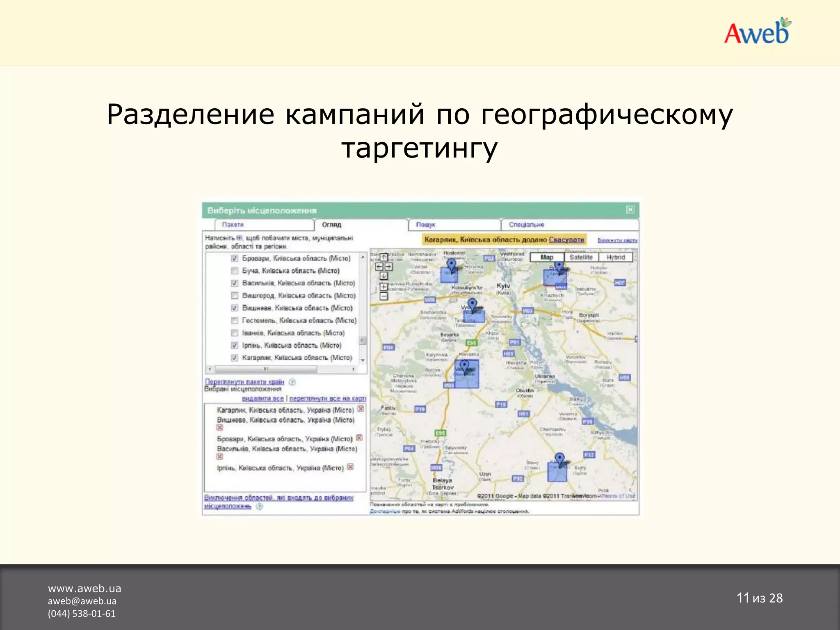The height and width of the screenshot is (630, 840).
Task: Uncheck Васильків, Київська область
Action: (235, 283)
